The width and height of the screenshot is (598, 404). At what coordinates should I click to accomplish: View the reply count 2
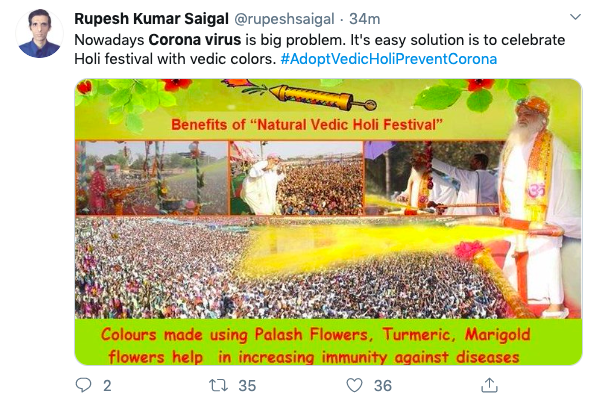(107, 386)
